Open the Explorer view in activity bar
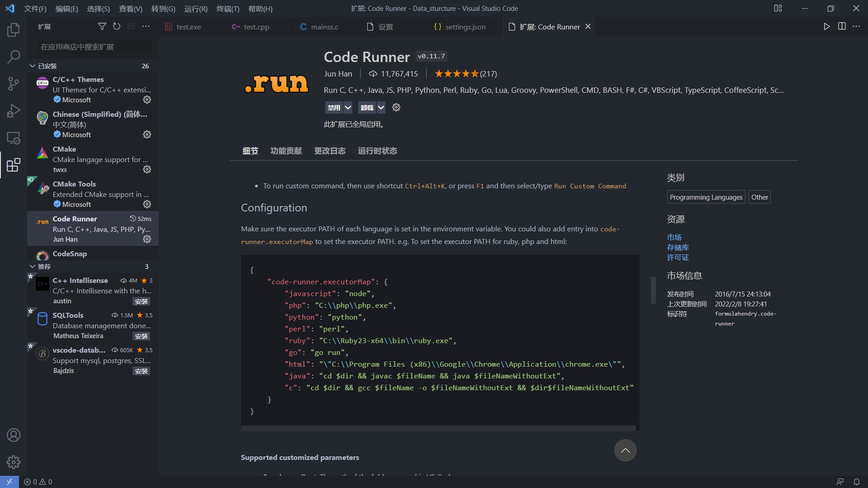The width and height of the screenshot is (868, 488). coord(14,30)
